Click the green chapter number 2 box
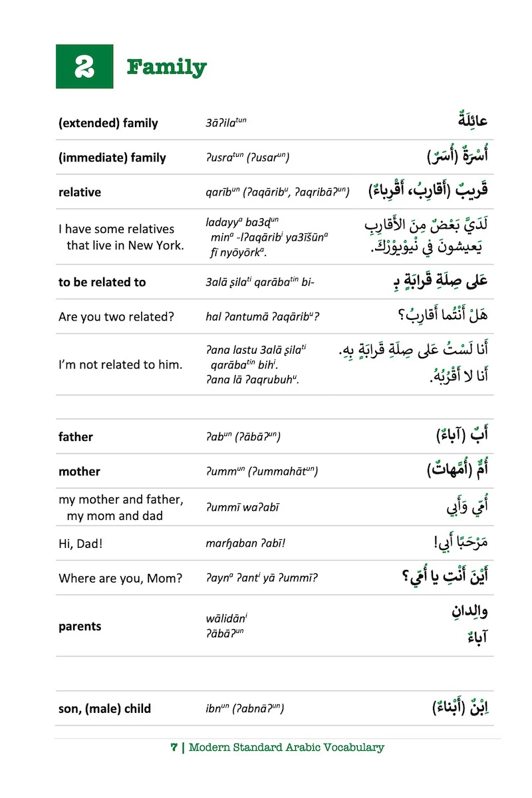Screen dimensions: 532x798 point(84,66)
